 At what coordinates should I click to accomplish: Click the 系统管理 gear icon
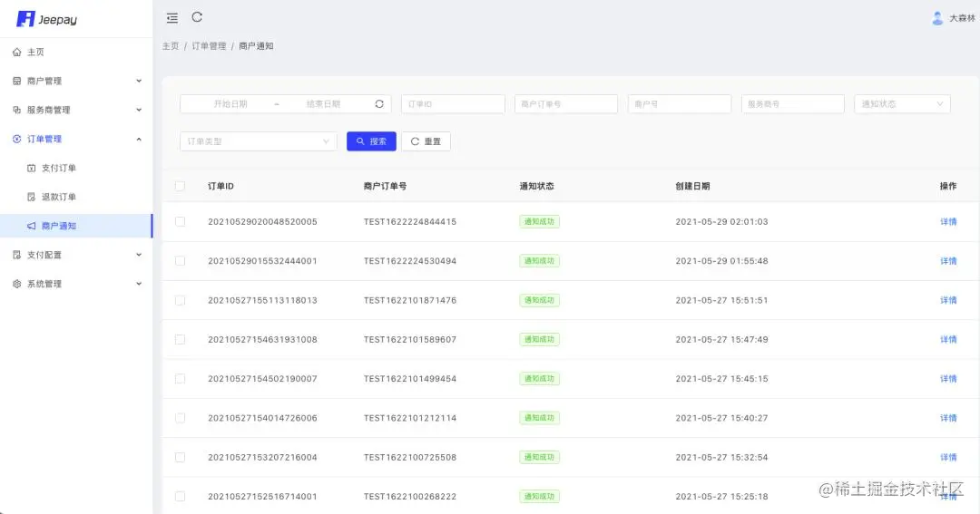coord(17,284)
